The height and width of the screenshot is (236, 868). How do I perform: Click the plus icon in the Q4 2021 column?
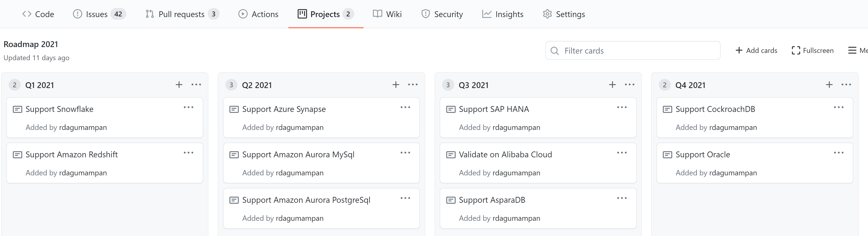point(829,85)
